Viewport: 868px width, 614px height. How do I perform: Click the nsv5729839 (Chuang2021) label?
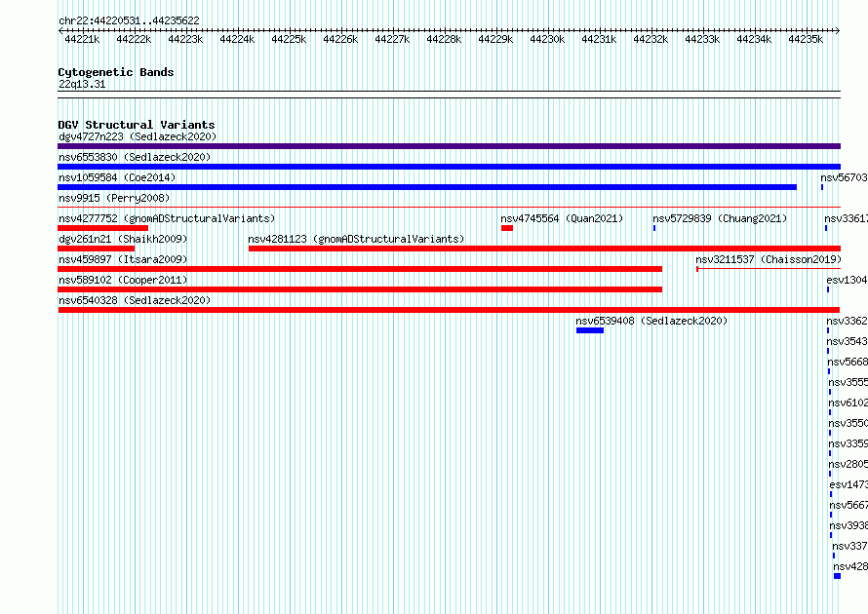tap(720, 218)
